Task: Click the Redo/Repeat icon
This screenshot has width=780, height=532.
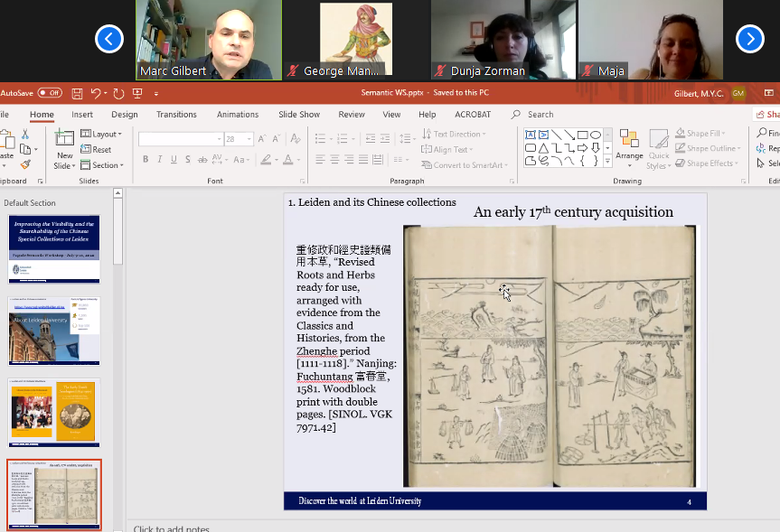Action: (118, 93)
